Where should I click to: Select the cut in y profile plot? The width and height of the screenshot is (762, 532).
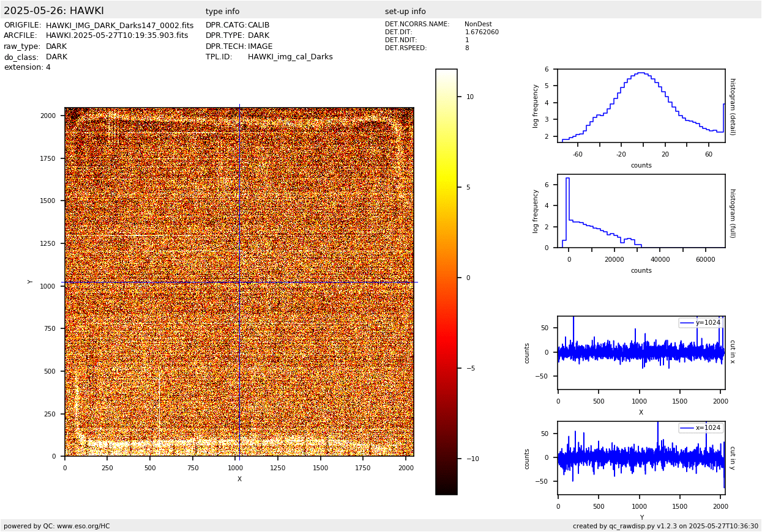click(x=641, y=457)
